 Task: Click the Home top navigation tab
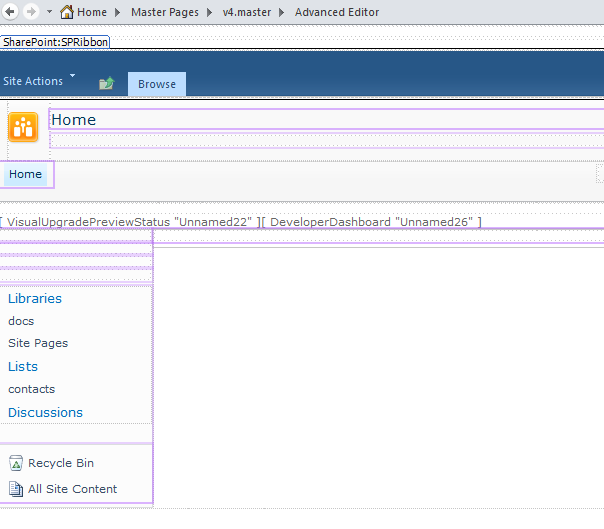(25, 174)
